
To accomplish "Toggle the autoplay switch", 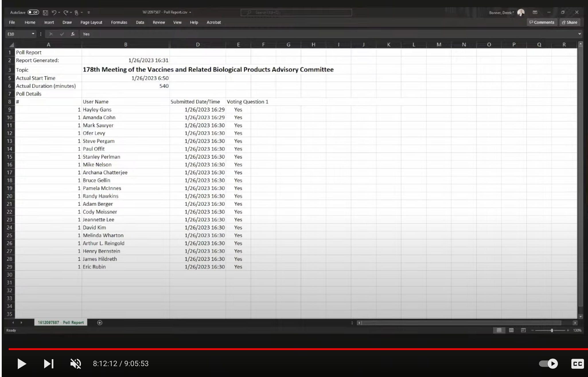I will 548,364.
